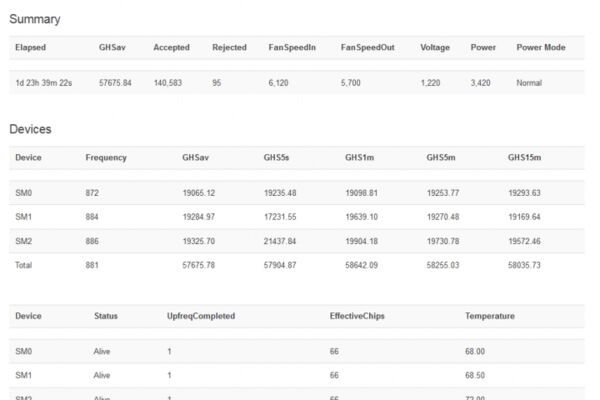Click SM1 frequency value 884

[x=92, y=217]
